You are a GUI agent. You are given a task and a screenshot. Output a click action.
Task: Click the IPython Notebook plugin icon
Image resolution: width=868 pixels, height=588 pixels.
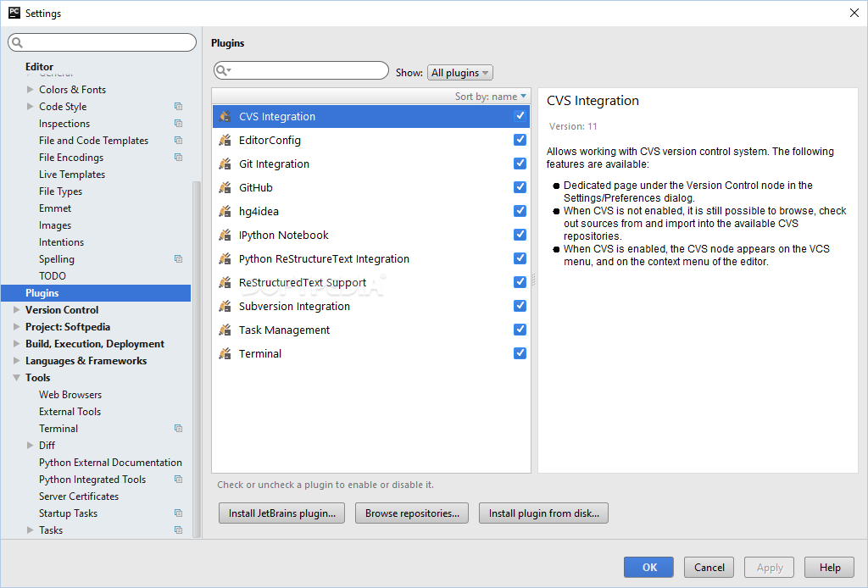tap(225, 235)
